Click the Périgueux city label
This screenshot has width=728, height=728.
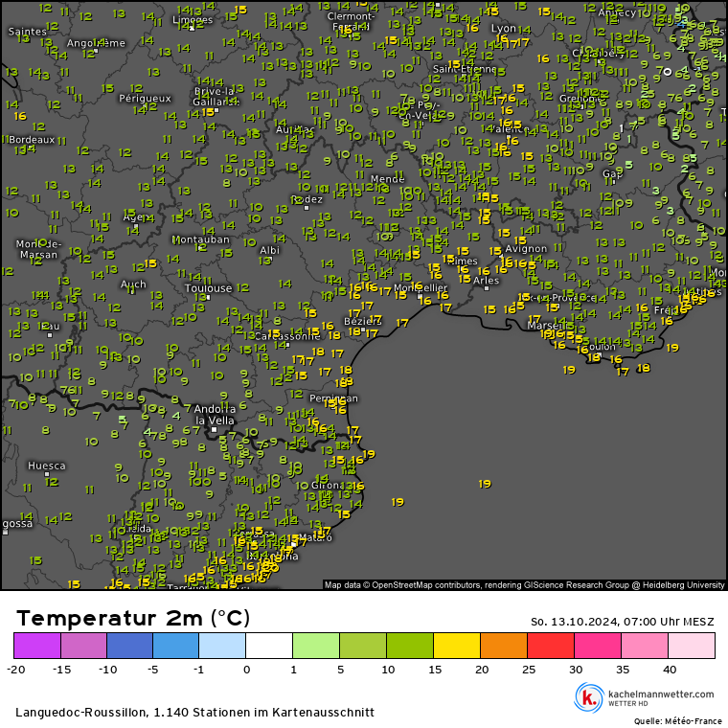[x=145, y=99]
